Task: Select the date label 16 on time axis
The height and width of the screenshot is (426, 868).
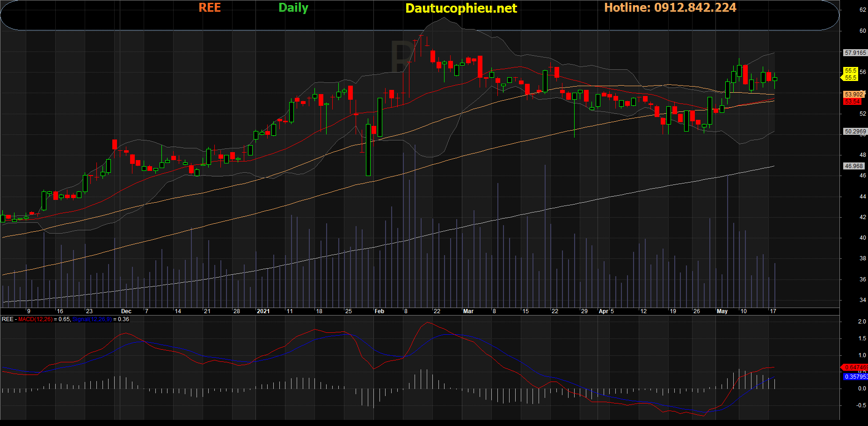Action: pos(60,311)
